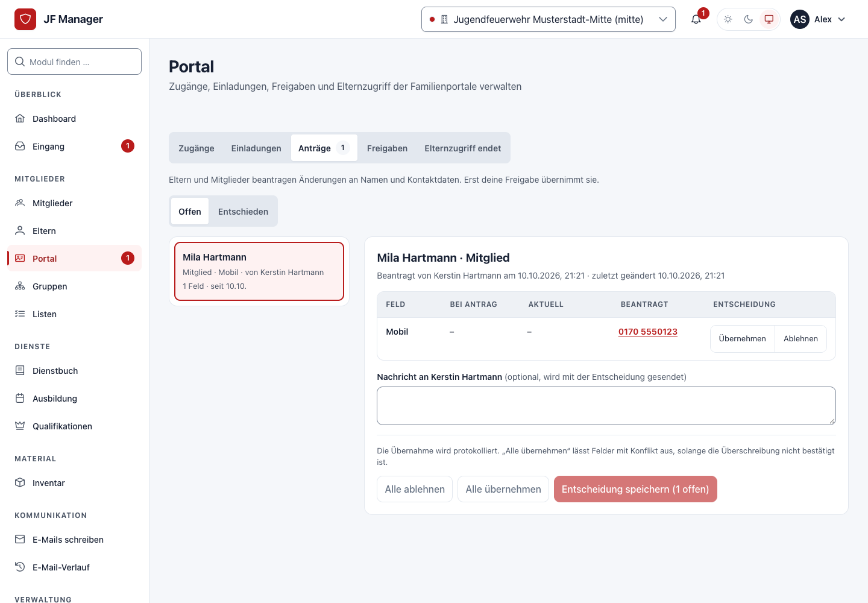This screenshot has height=603, width=868.
Task: Open Gruppen module
Action: pyautogui.click(x=74, y=286)
